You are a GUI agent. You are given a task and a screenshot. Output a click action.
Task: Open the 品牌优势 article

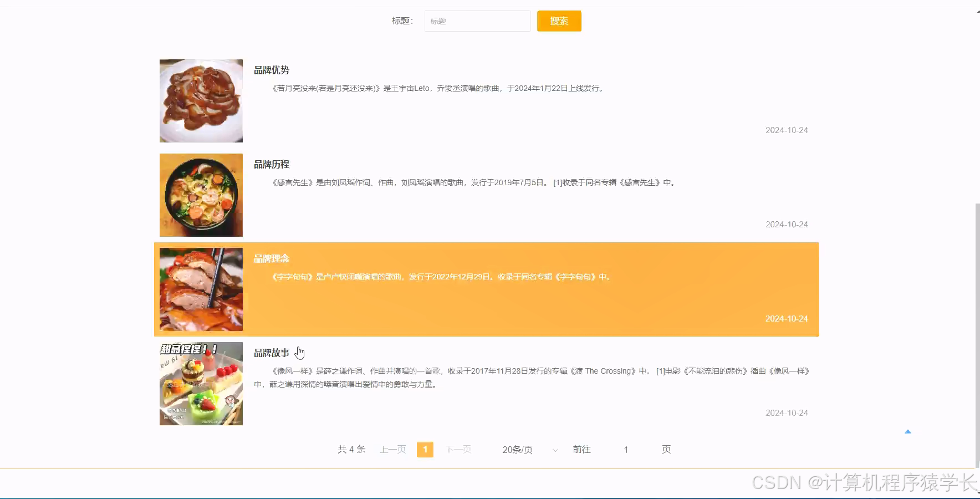271,70
